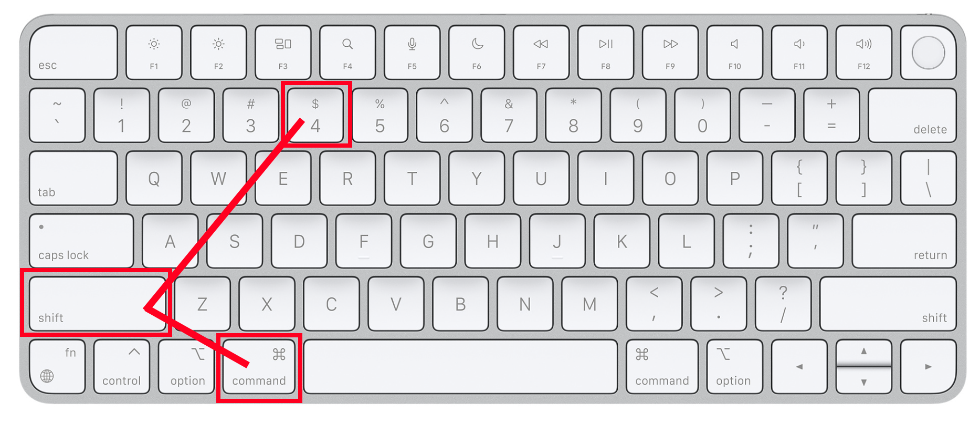This screenshot has width=980, height=423.
Task: Click the F10 mute key
Action: (x=735, y=53)
